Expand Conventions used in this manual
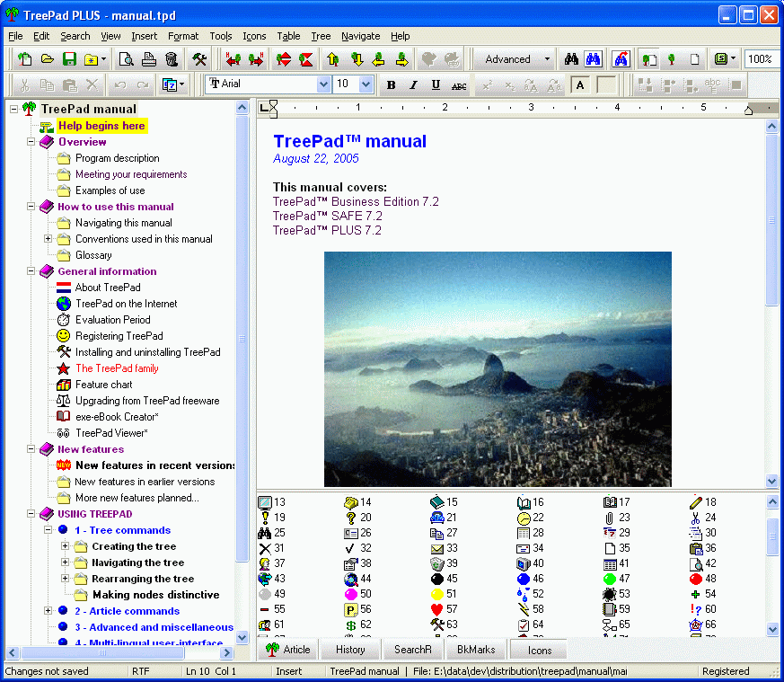This screenshot has height=682, width=784. (48, 239)
